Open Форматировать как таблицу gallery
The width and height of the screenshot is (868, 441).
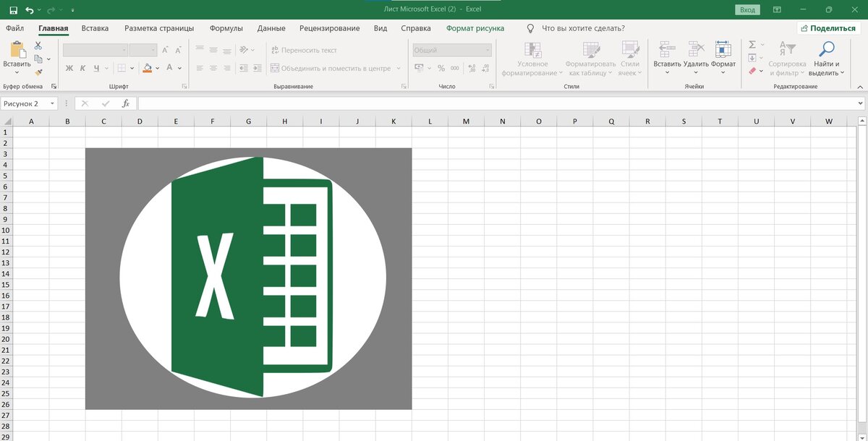pos(590,59)
